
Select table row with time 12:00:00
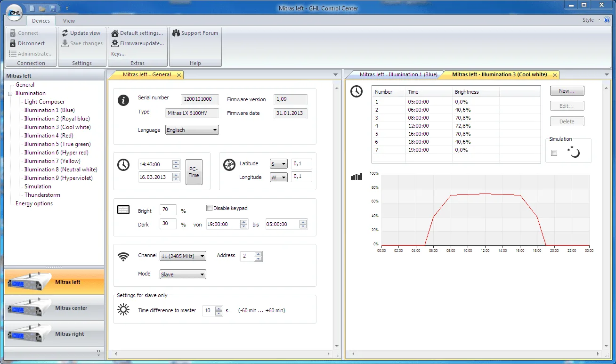point(456,126)
